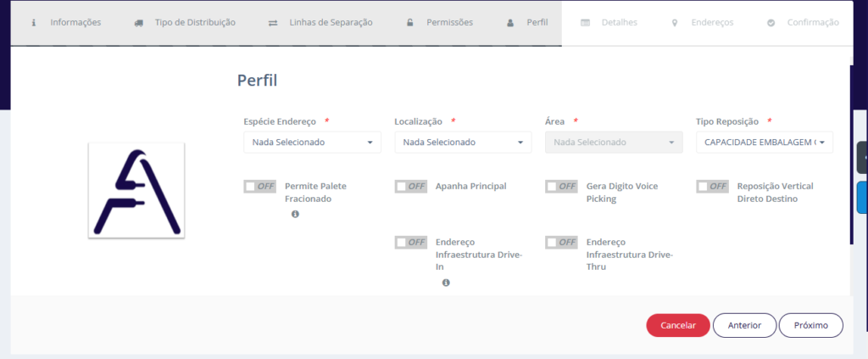Viewport: 868px width, 359px height.
Task: Click the company logo image
Action: pos(136,191)
